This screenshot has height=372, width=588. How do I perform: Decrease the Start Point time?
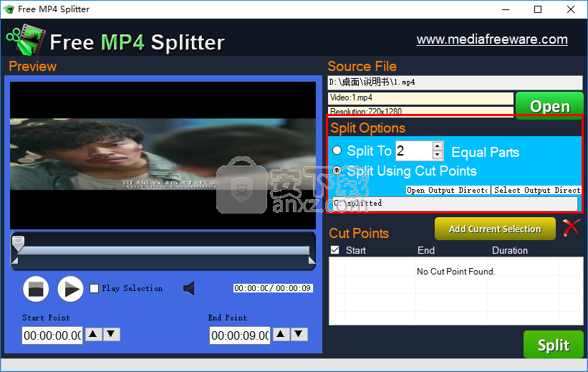pos(112,334)
